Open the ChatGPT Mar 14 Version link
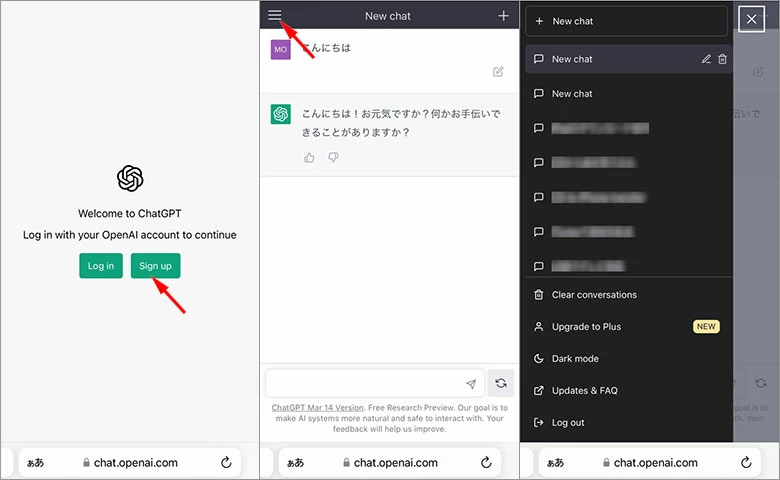 click(x=317, y=408)
